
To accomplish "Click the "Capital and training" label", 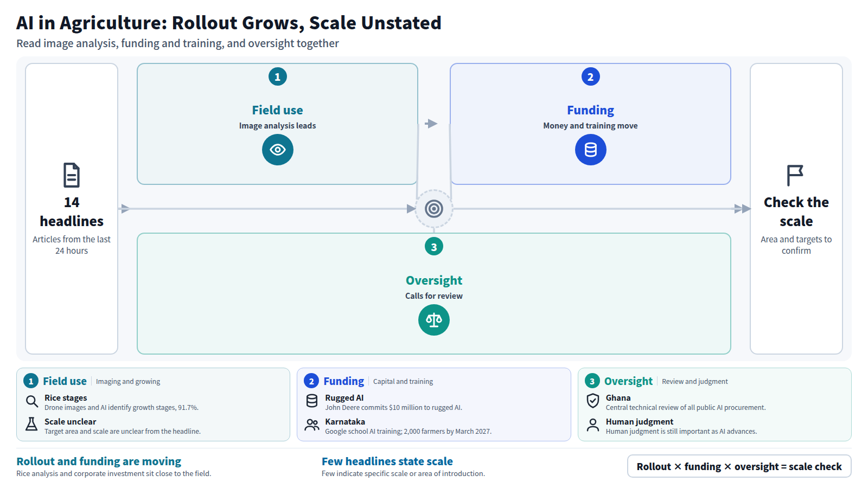I will 403,382.
